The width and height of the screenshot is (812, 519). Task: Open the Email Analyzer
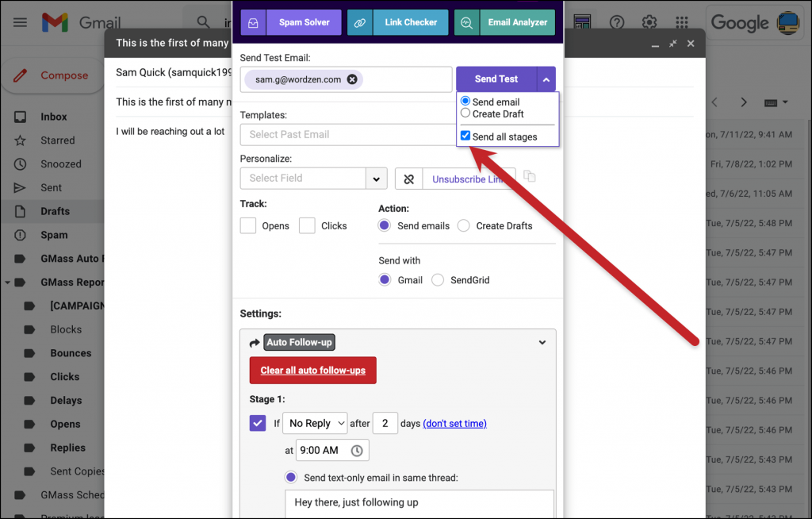pos(517,22)
